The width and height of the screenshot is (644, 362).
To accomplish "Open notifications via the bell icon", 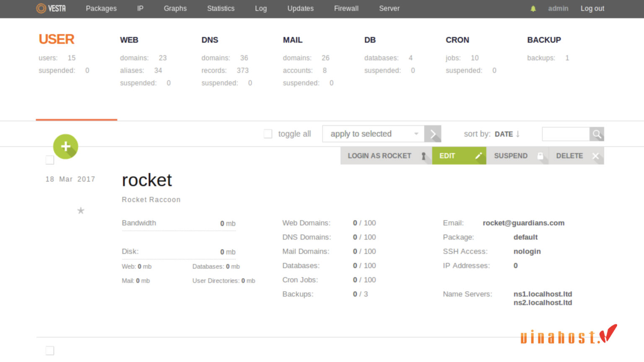I will (x=533, y=8).
